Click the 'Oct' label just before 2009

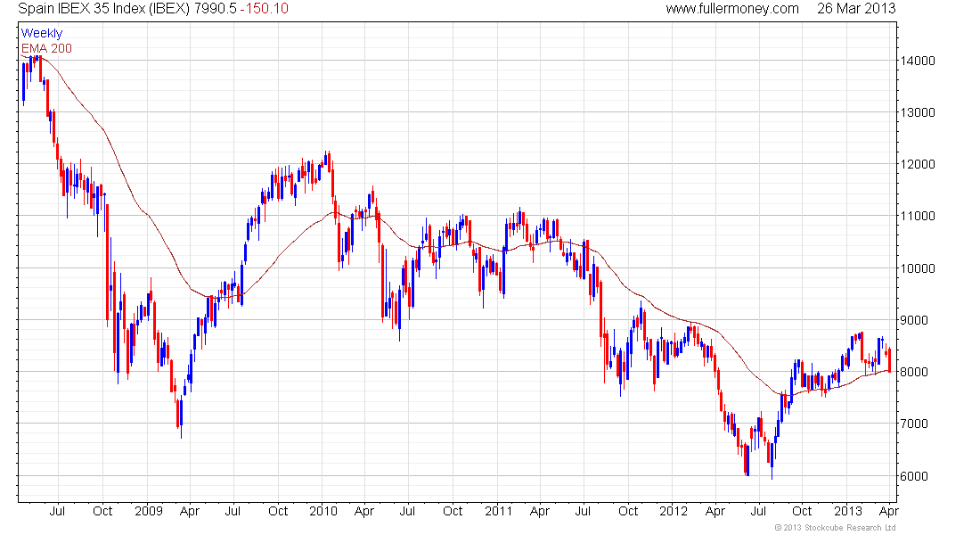pos(102,511)
